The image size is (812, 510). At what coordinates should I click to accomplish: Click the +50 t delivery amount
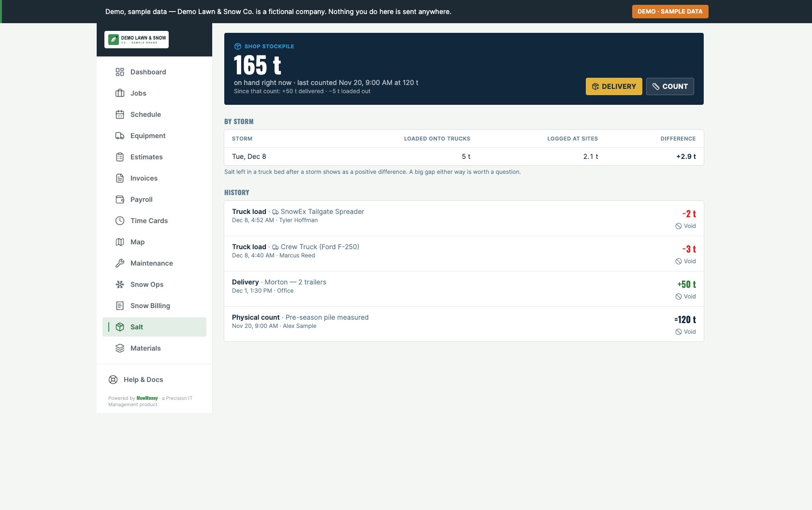coord(686,284)
